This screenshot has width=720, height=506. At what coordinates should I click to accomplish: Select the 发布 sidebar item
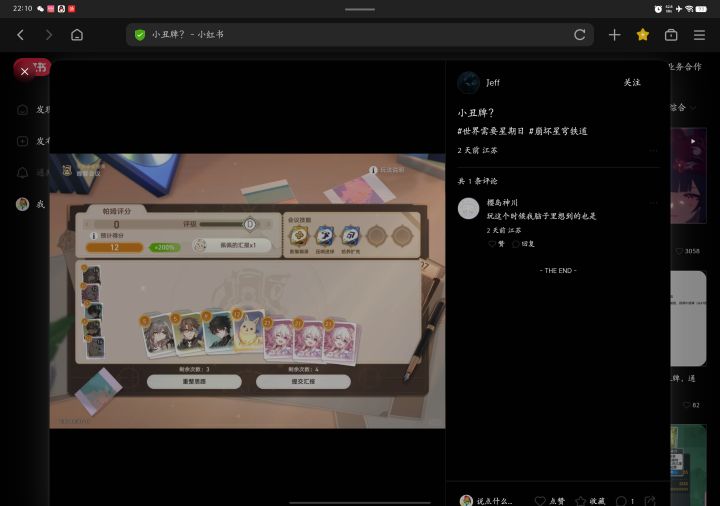click(x=33, y=141)
